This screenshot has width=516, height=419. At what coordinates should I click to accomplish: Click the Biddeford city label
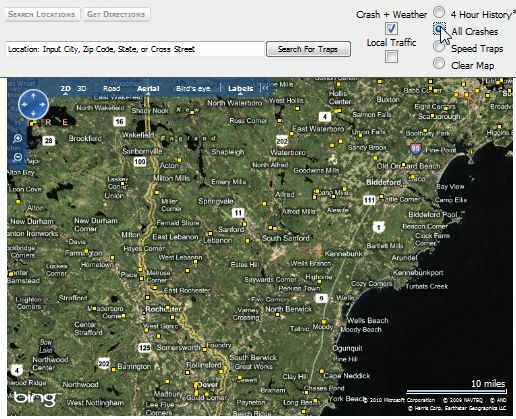tap(383, 182)
